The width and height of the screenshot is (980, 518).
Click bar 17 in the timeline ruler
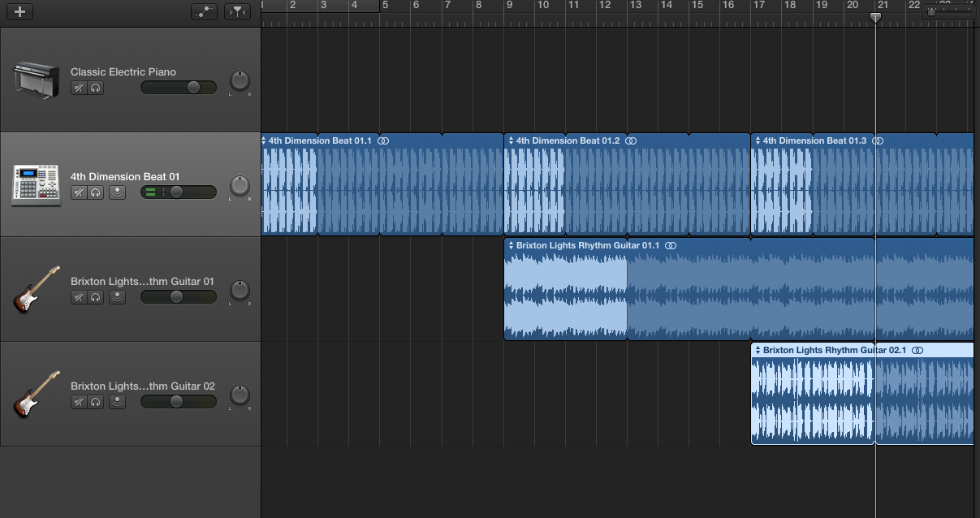point(759,6)
